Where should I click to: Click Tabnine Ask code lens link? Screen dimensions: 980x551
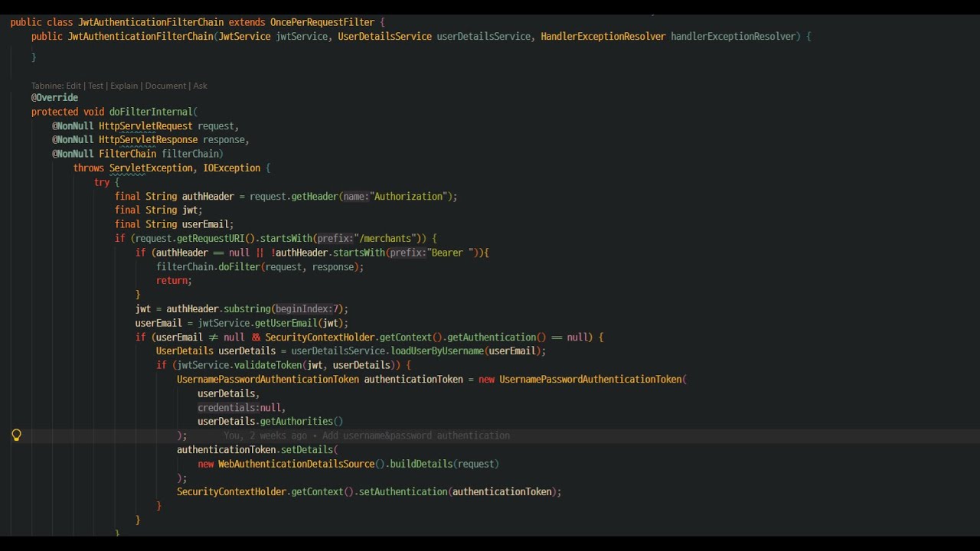(x=201, y=86)
